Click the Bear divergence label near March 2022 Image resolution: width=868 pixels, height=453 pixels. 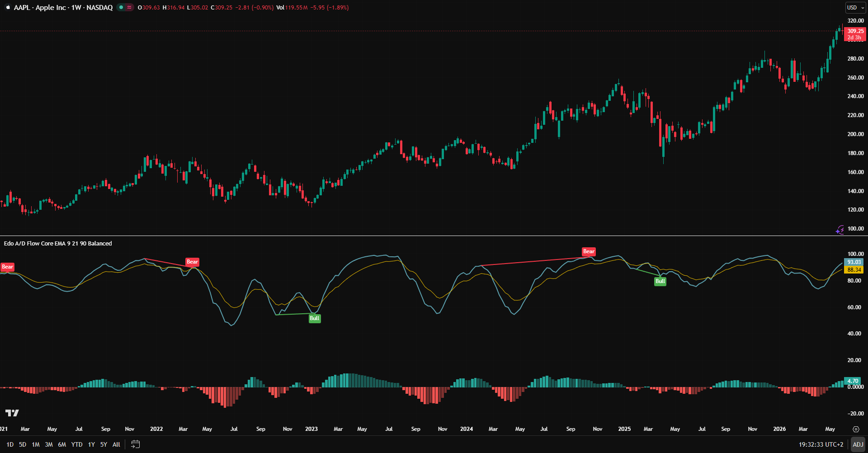click(x=192, y=262)
